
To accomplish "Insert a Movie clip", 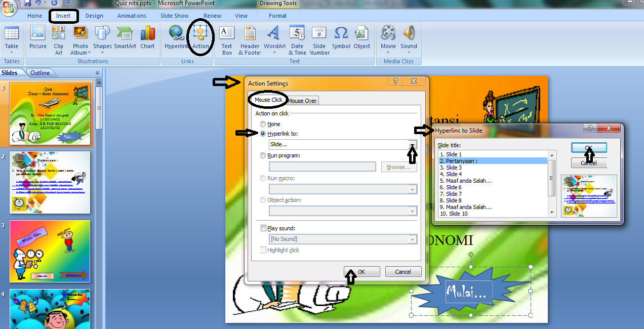I will 388,40.
